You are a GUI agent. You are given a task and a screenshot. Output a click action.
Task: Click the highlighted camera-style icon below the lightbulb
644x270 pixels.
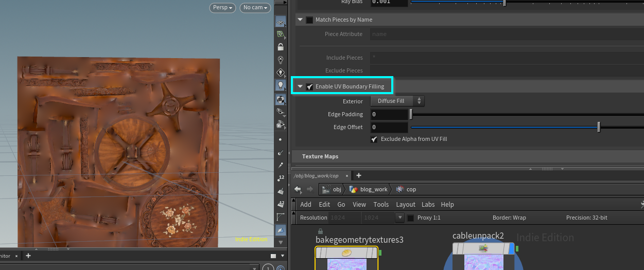[281, 99]
